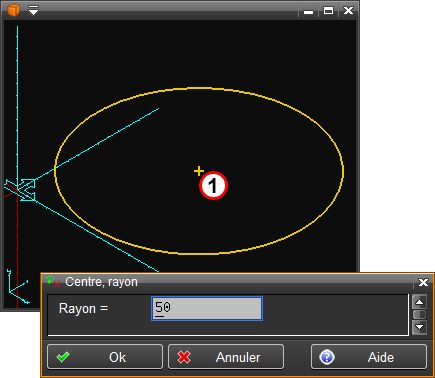Viewport: 435px width, 378px height.
Task: Click the scroll up arrow in dialog
Action: point(419,302)
